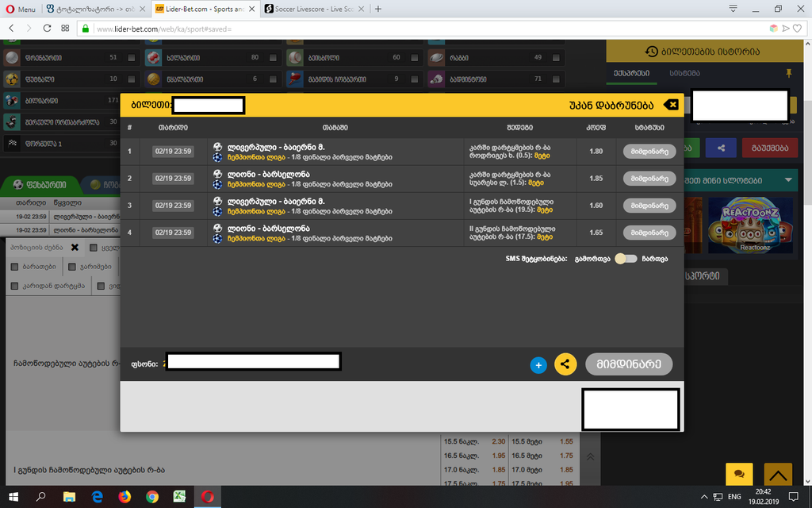Expand the მინი სლოტები dropdown arrow
The height and width of the screenshot is (508, 812).
click(788, 180)
